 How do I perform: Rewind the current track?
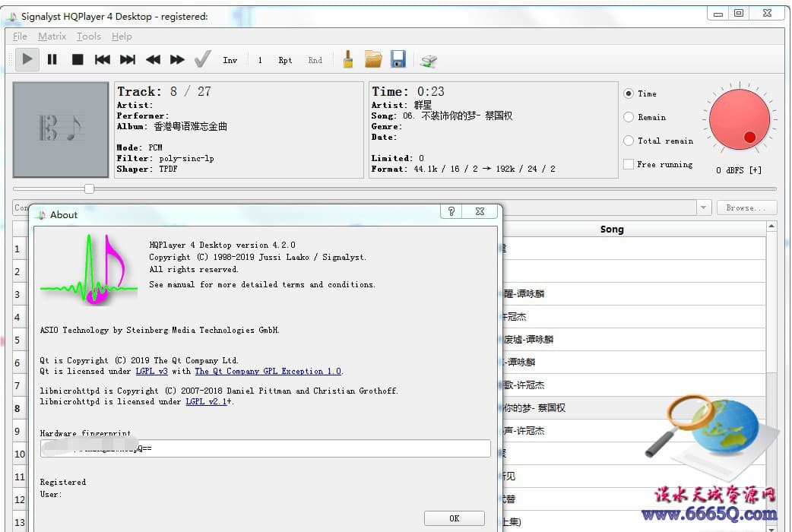point(153,59)
